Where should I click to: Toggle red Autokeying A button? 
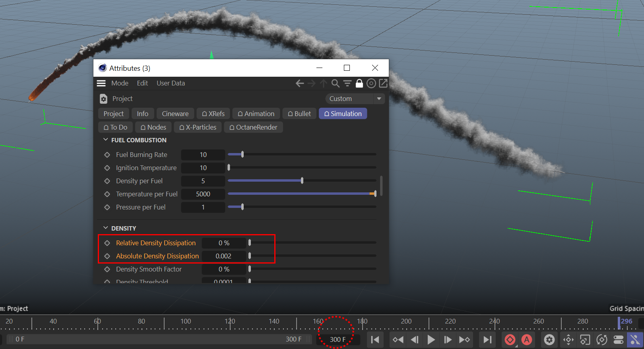527,339
